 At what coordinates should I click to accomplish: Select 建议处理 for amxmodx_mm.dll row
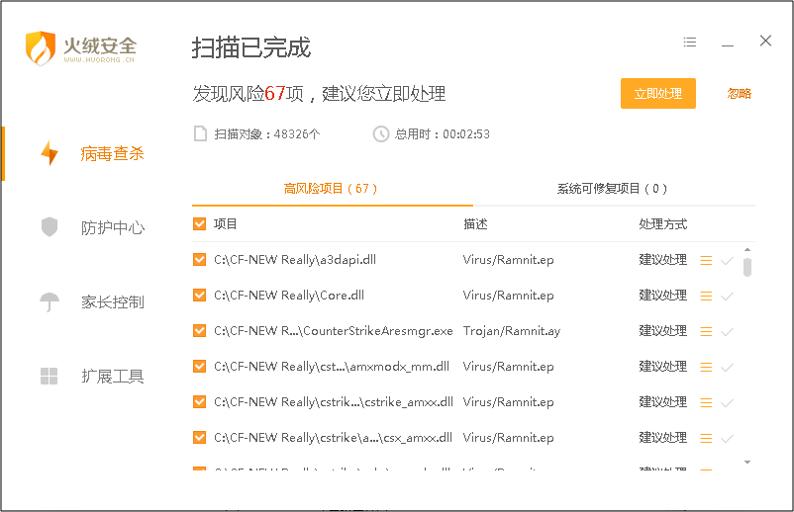pyautogui.click(x=663, y=366)
